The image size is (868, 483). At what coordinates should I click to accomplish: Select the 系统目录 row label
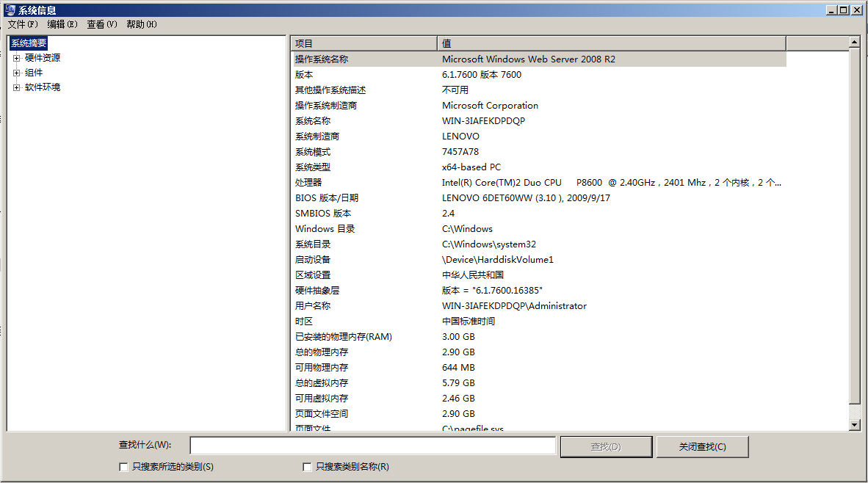(x=313, y=244)
